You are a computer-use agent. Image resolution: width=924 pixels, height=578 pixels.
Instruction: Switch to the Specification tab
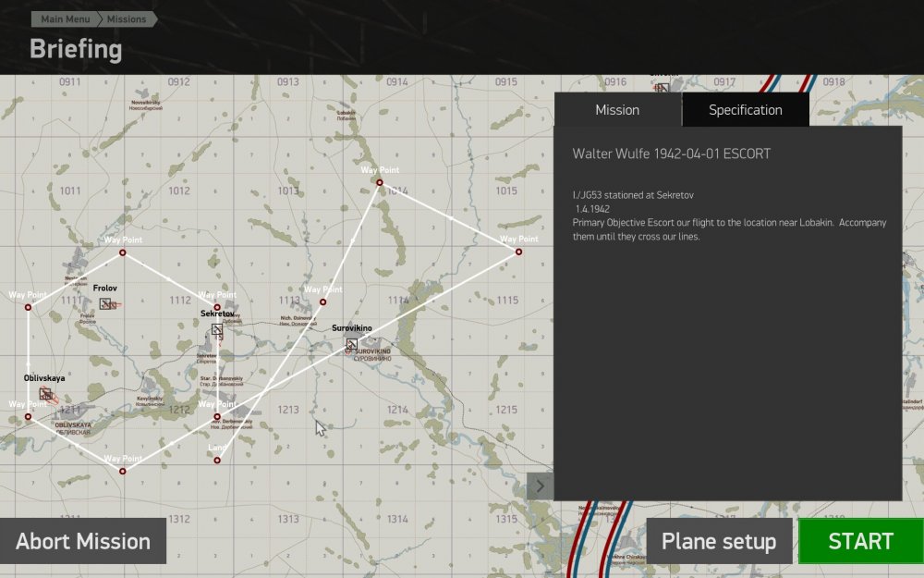[x=745, y=110]
